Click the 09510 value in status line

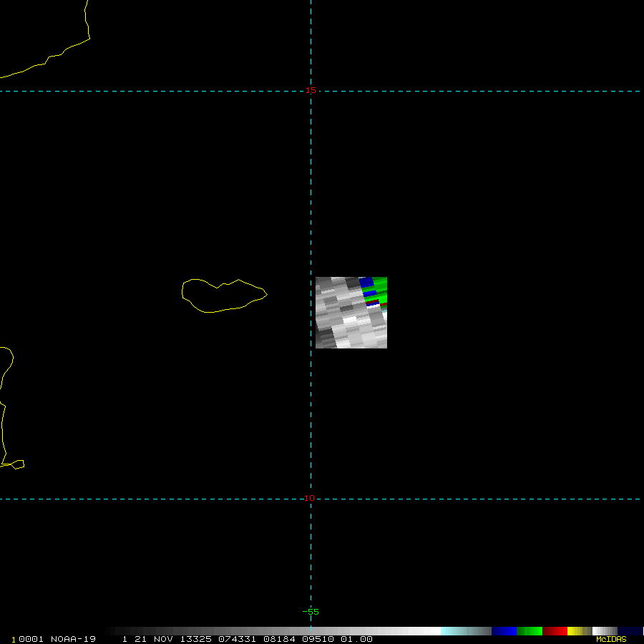tap(318, 639)
